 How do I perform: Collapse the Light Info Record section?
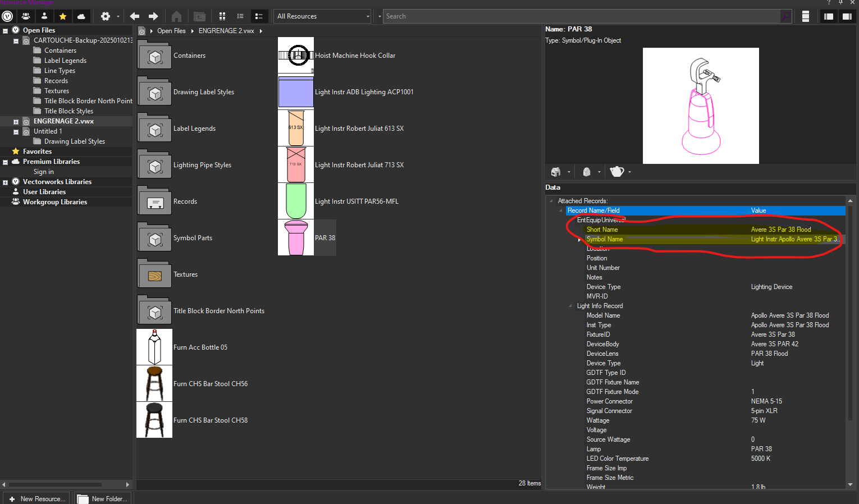570,306
